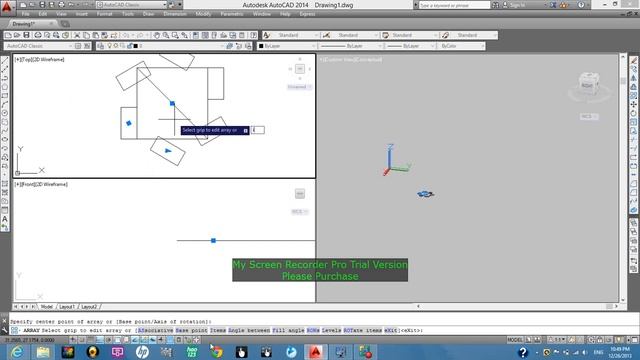Select the Line tool in Draw toolbar
The height and width of the screenshot is (360, 640).
5,60
